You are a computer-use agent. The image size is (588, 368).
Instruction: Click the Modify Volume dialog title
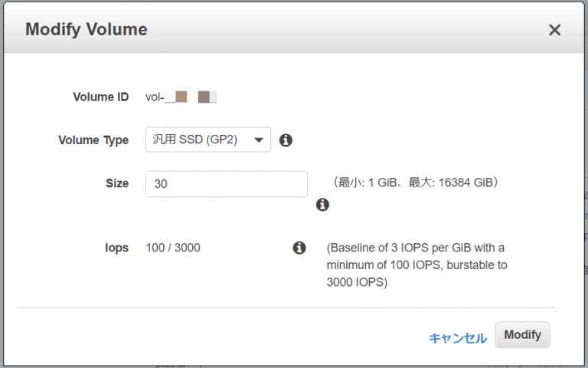[x=87, y=29]
